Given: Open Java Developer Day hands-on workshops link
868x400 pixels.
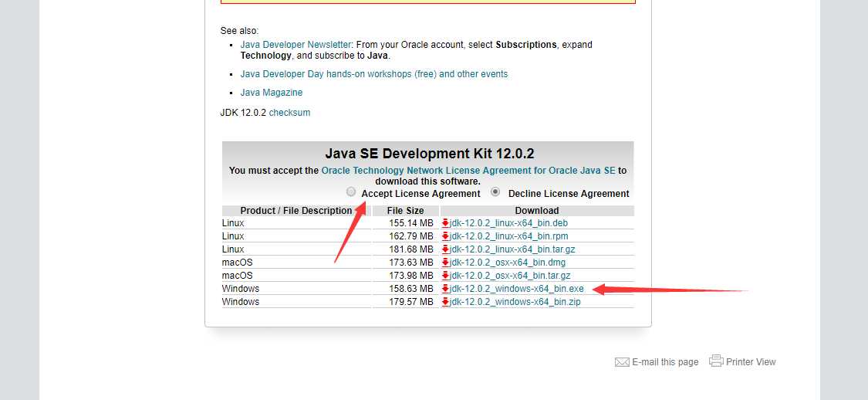Looking at the screenshot, I should click(x=373, y=73).
